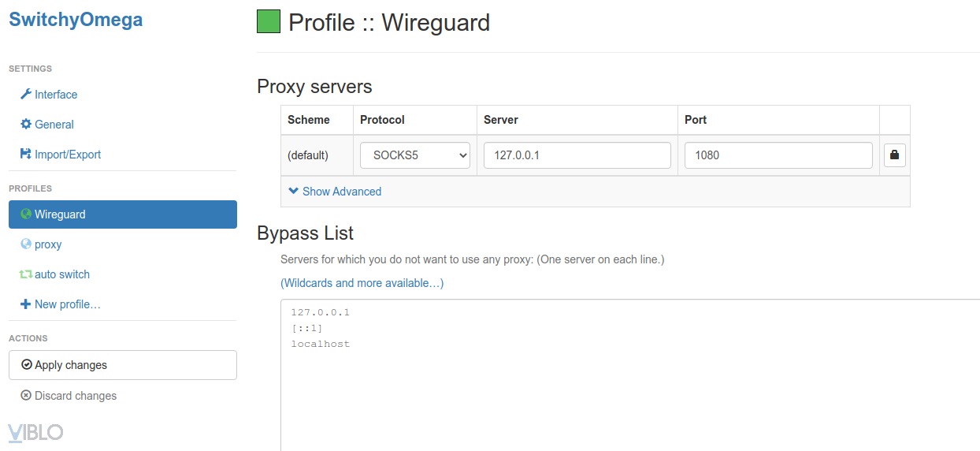Open the Interface settings page
Viewport: 980px width, 451px height.
56,95
